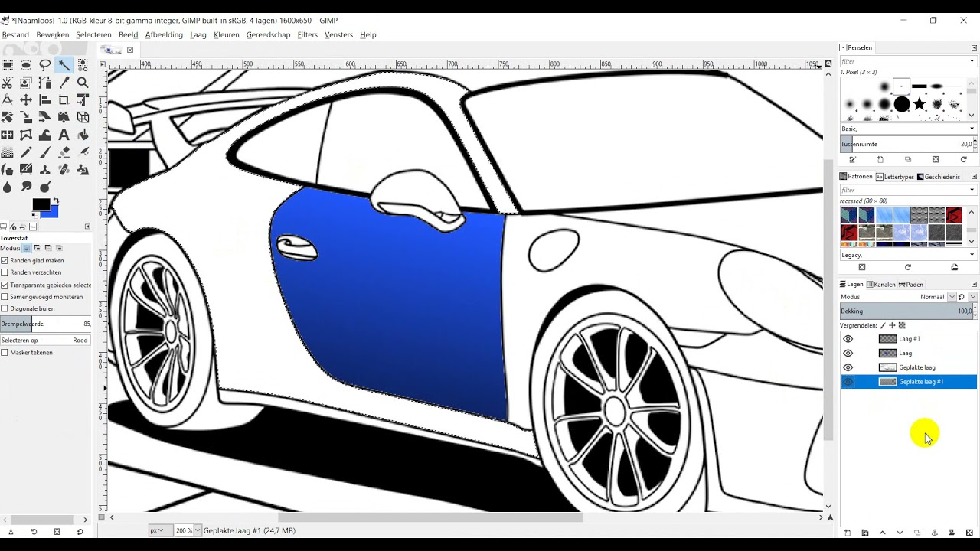Open the 'Basic,' brush tag dropdown

coord(972,129)
